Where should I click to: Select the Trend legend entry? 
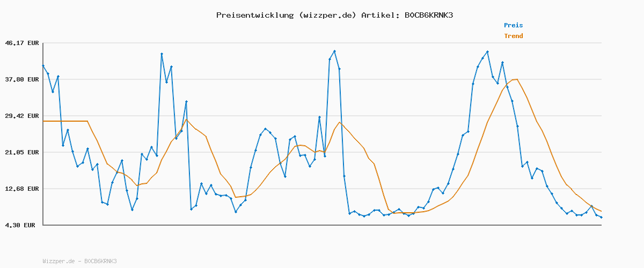(x=513, y=36)
